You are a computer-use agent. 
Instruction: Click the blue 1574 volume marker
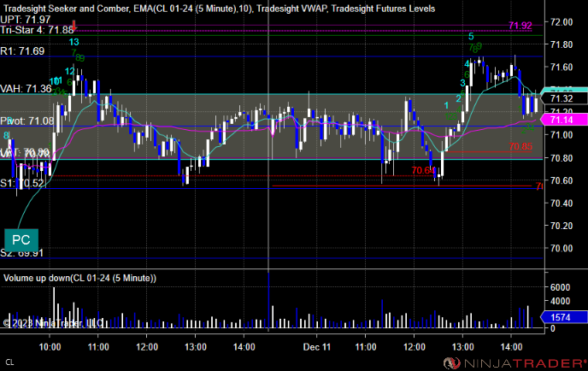tap(564, 317)
